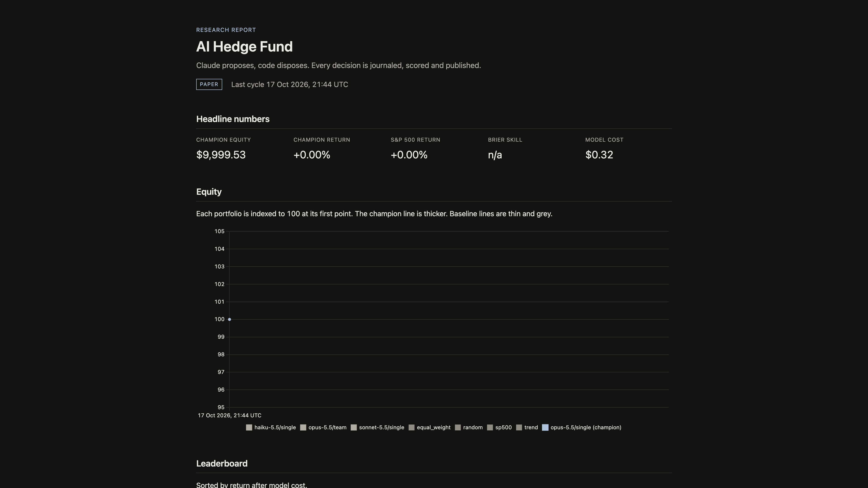This screenshot has width=868, height=488.
Task: Toggle the trend legend swatch
Action: coord(519,427)
